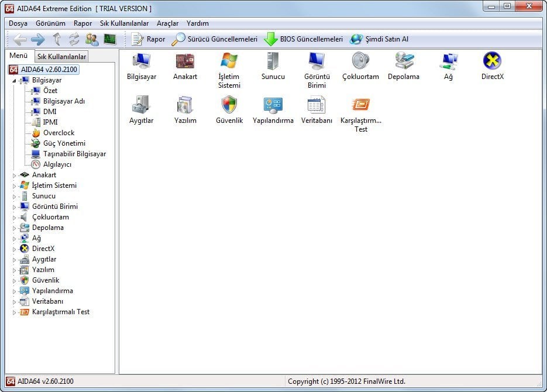Select Yapılandırma in the tree
Image resolution: width=547 pixels, height=392 pixels.
pos(52,291)
